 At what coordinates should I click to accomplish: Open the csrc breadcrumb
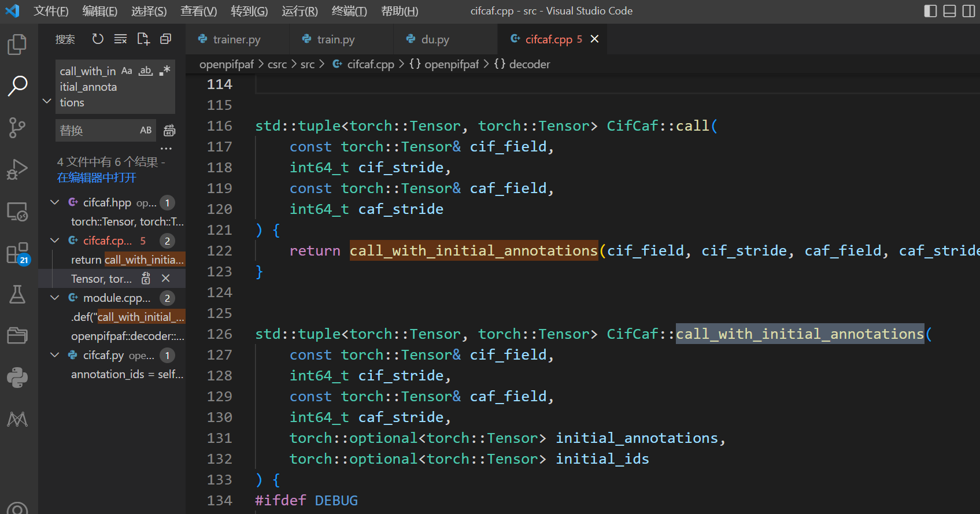point(277,64)
